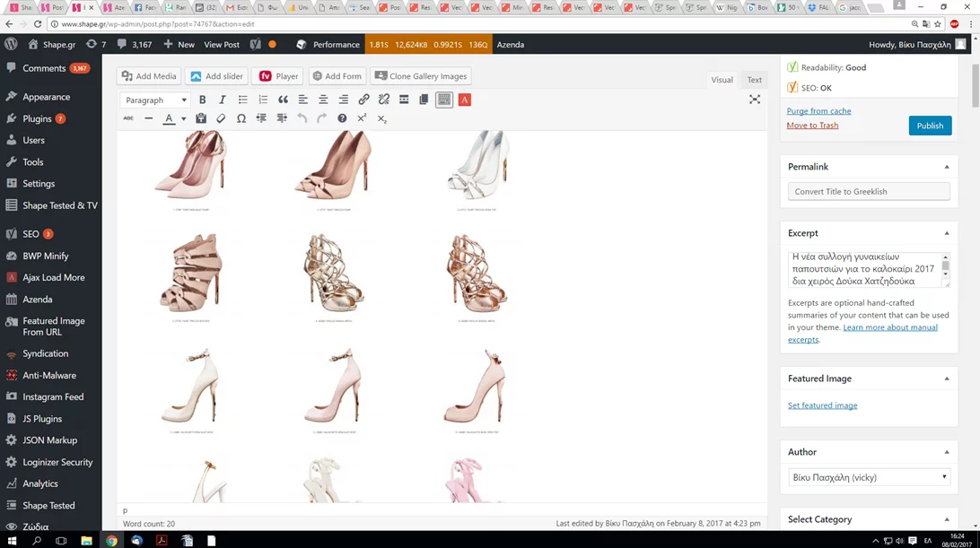Open the Author selection dropdown

point(868,478)
